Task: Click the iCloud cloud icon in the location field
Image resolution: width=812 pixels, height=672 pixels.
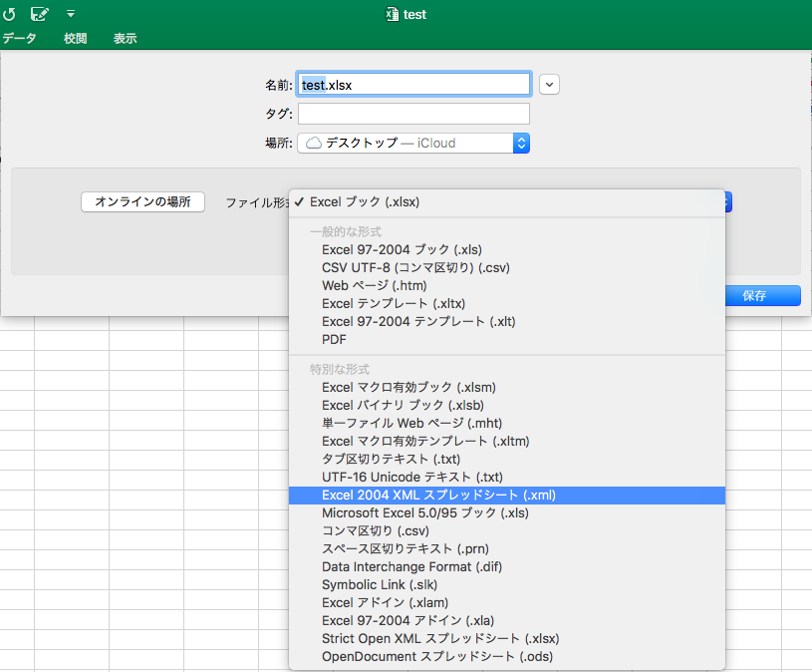Action: pos(312,143)
